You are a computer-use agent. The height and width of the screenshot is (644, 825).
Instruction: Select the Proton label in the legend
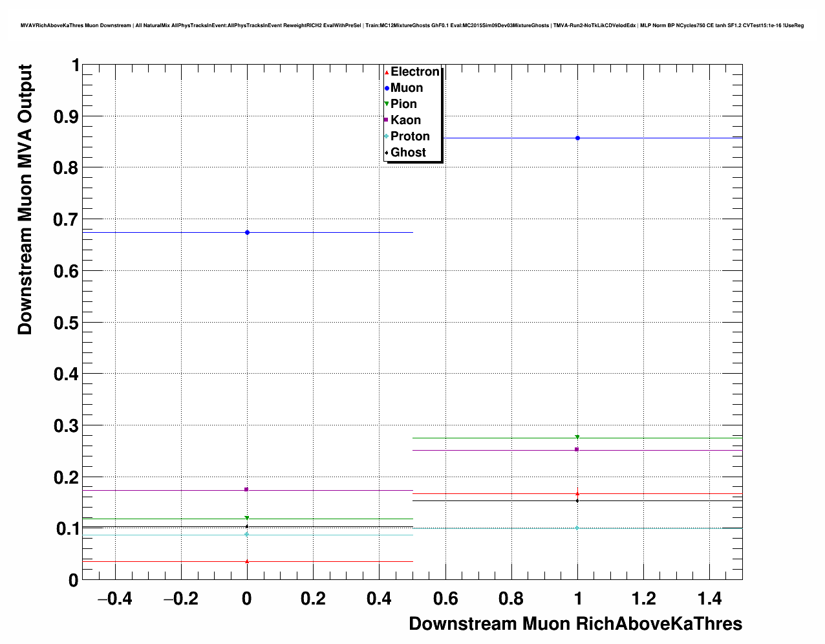[410, 136]
